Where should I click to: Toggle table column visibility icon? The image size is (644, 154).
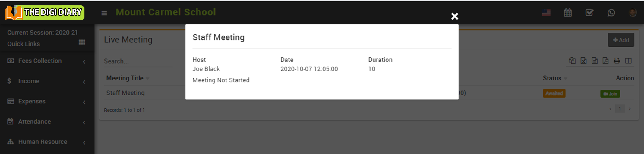(628, 61)
